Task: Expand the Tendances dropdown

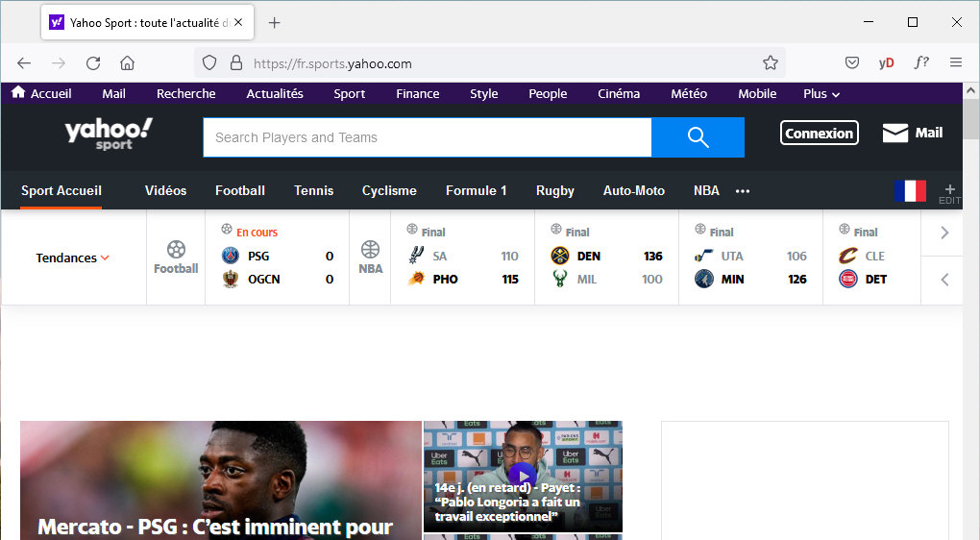Action: tap(73, 258)
